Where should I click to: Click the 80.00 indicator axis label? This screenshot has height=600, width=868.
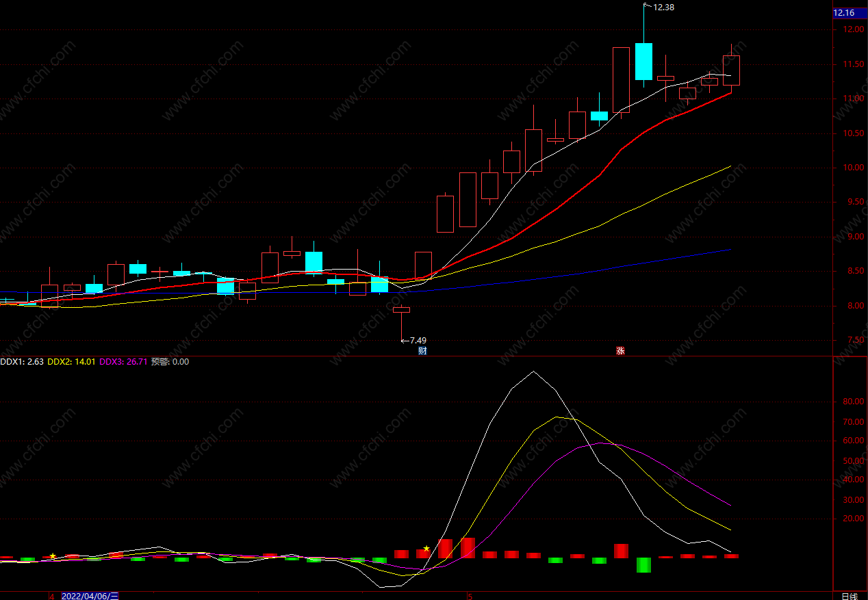pyautogui.click(x=853, y=402)
